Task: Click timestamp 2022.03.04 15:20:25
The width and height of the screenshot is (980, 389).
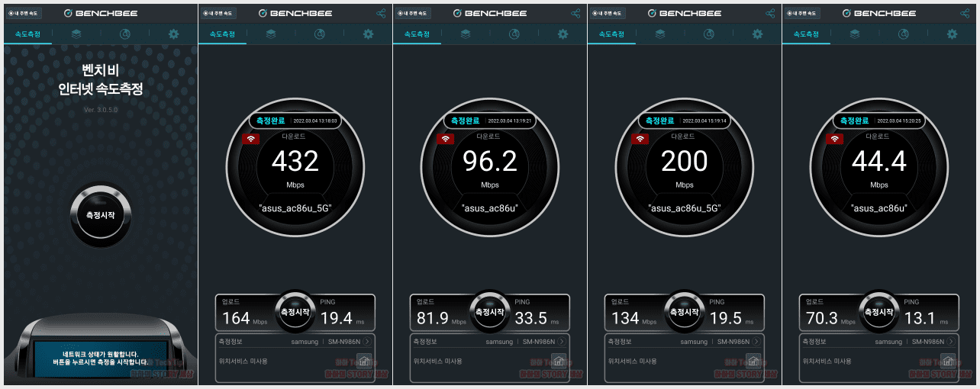Action: [x=899, y=121]
